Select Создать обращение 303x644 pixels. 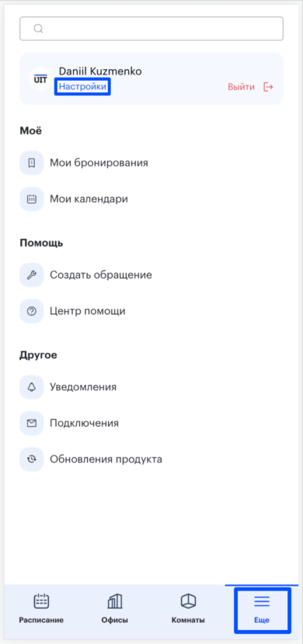(x=101, y=275)
